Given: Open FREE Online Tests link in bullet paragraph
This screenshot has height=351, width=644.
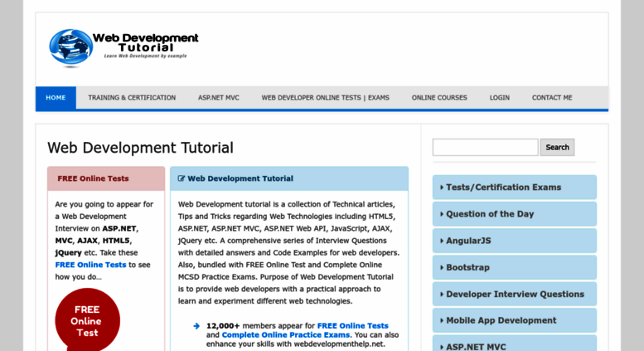Looking at the screenshot, I should point(352,326).
